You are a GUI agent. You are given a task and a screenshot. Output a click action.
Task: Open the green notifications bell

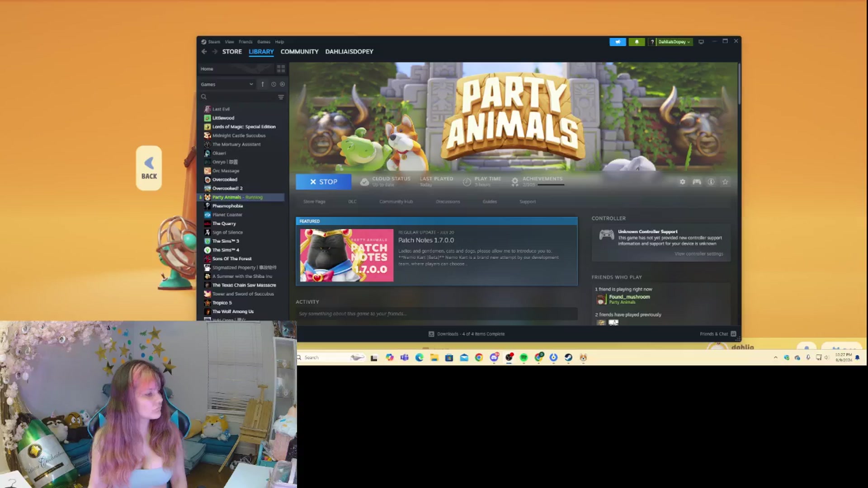(x=637, y=42)
